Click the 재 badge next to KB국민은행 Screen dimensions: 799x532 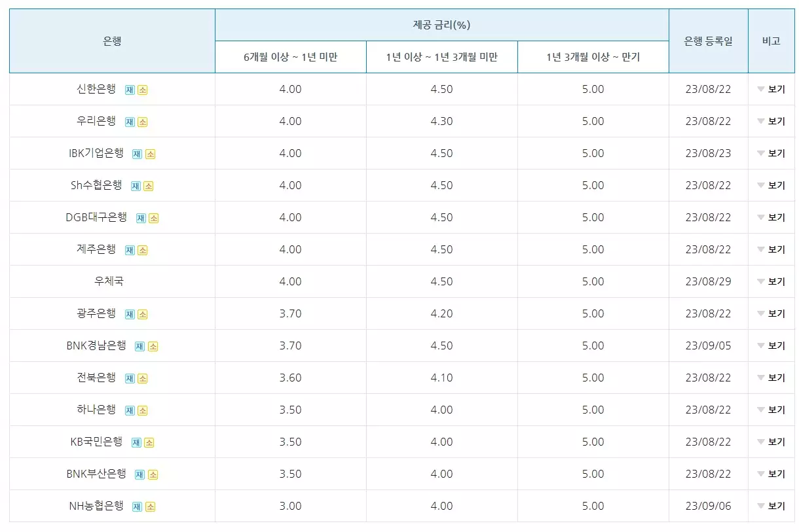pyautogui.click(x=136, y=442)
